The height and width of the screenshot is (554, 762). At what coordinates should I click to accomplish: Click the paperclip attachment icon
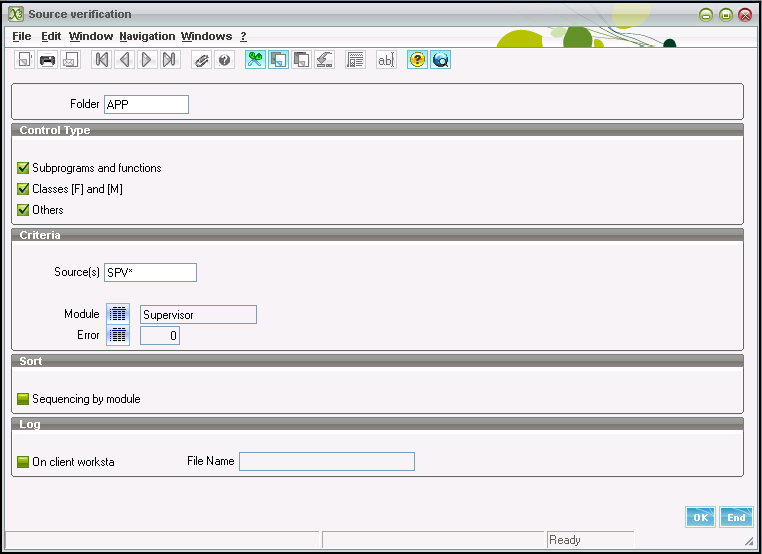(201, 60)
